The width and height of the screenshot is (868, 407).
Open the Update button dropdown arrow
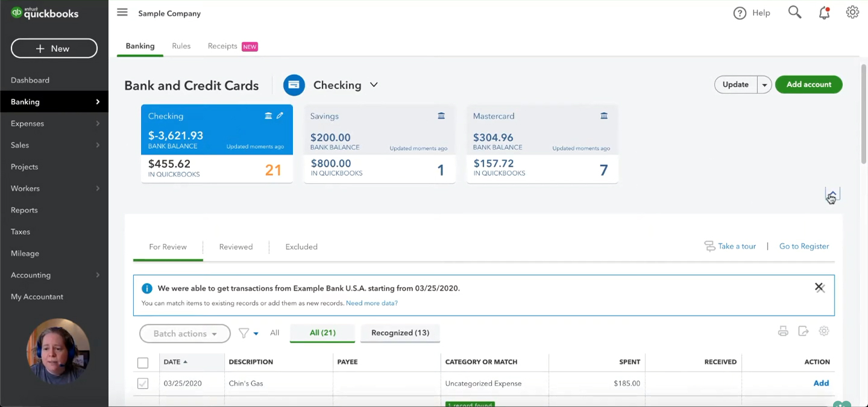[x=764, y=85]
